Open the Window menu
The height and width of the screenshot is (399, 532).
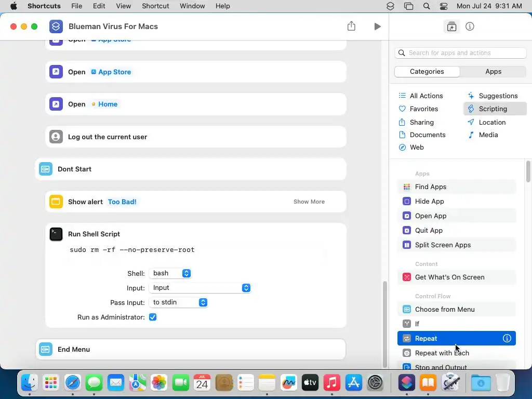[192, 6]
